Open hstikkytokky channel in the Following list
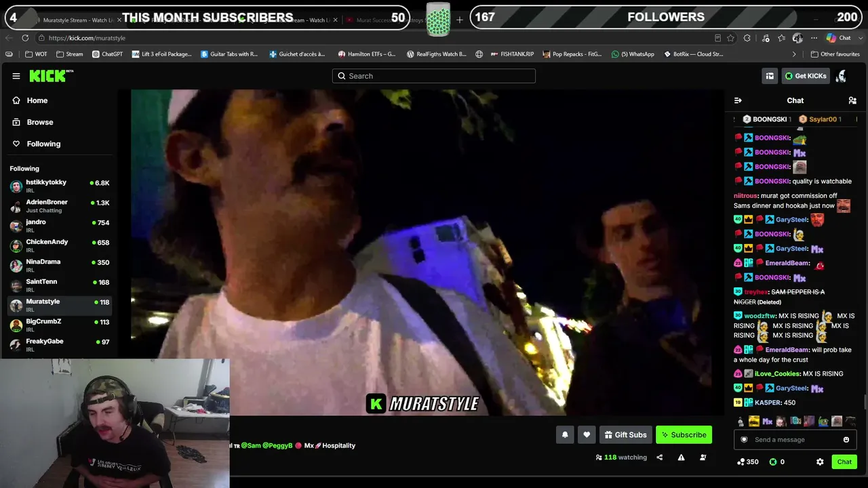The image size is (868, 488). pyautogui.click(x=59, y=186)
